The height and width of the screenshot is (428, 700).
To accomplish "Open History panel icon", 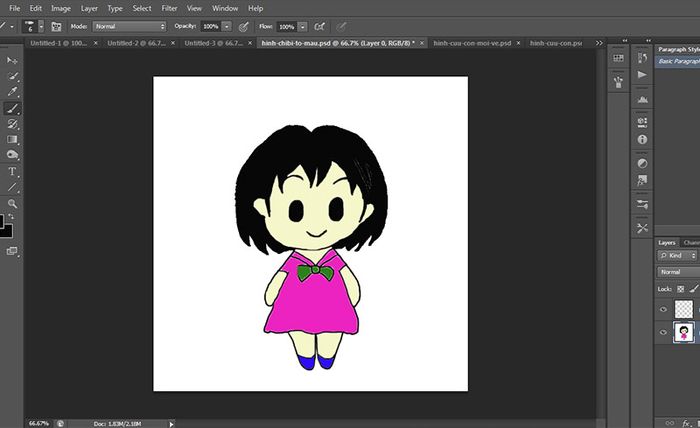I will click(x=642, y=58).
